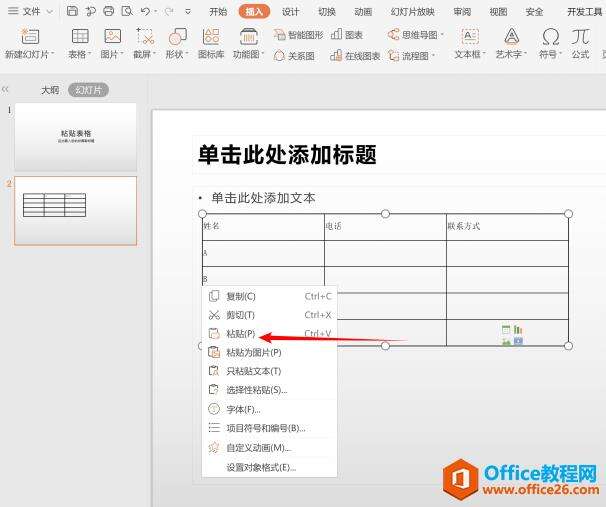Expand the File menu dropdown arrow
606x507 pixels.
click(x=49, y=12)
